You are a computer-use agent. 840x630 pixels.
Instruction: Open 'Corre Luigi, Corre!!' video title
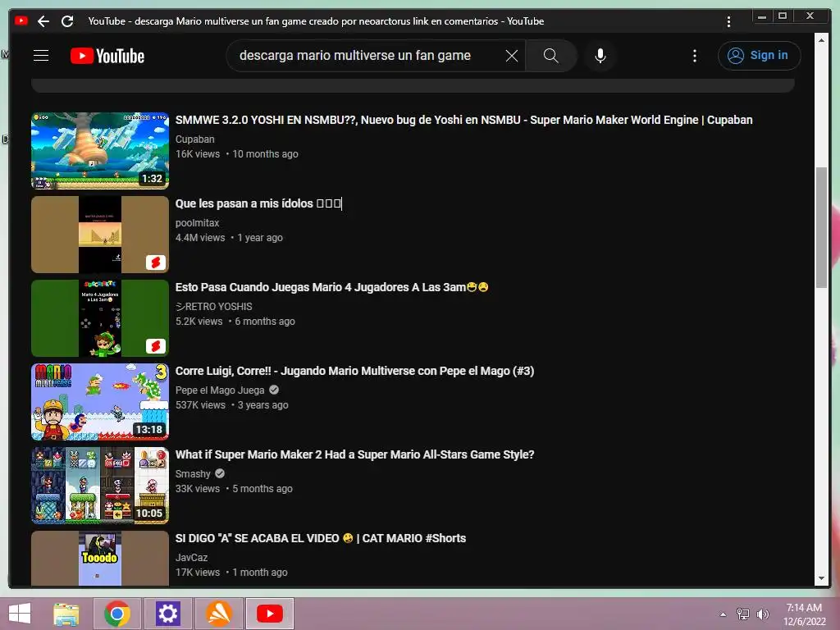[x=354, y=371]
